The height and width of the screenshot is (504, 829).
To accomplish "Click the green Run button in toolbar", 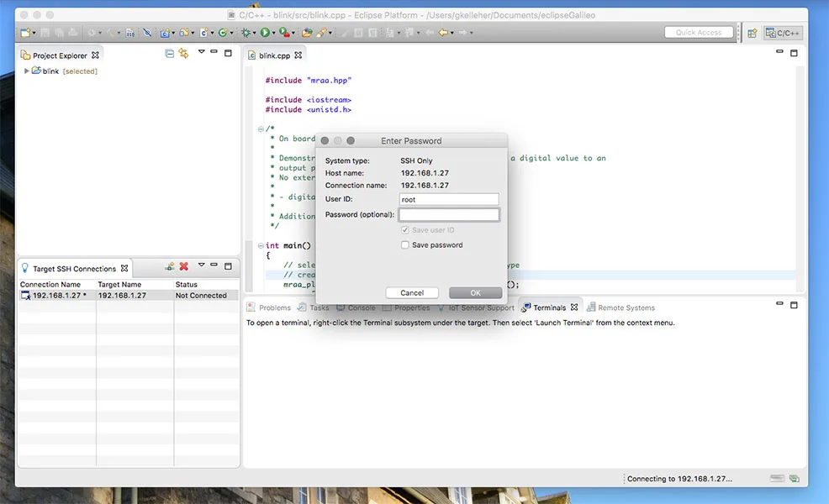I will [x=265, y=33].
